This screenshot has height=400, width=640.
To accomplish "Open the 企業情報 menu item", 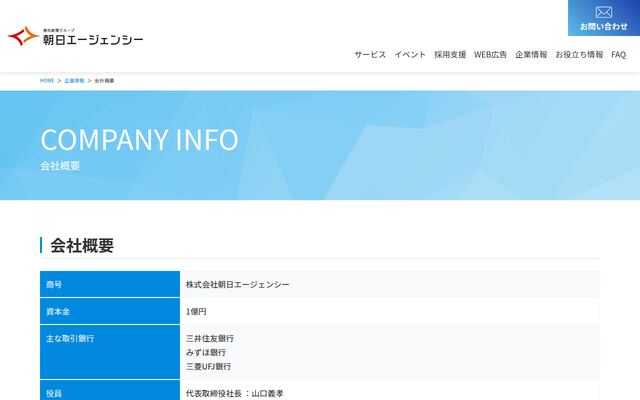I will click(531, 55).
